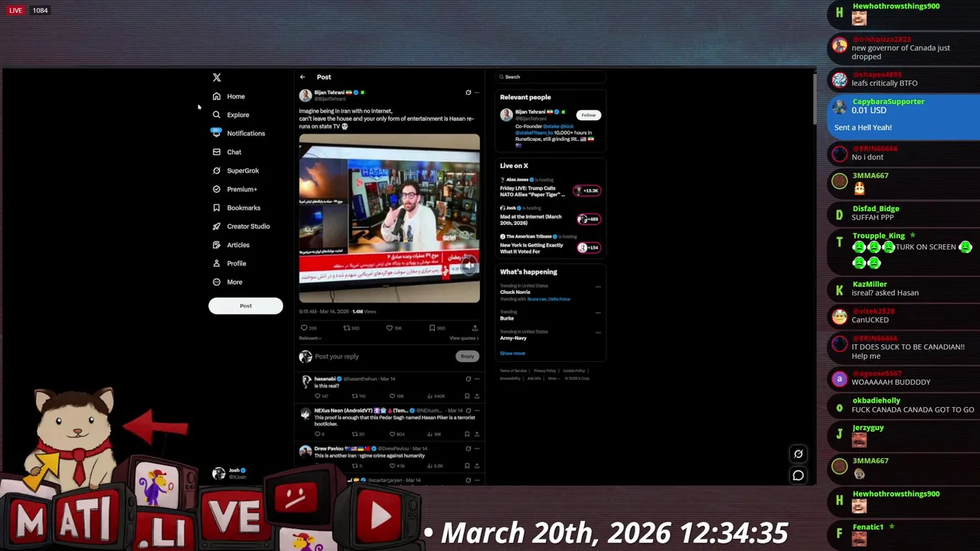The width and height of the screenshot is (980, 551).
Task: Share the main post
Action: tap(475, 328)
